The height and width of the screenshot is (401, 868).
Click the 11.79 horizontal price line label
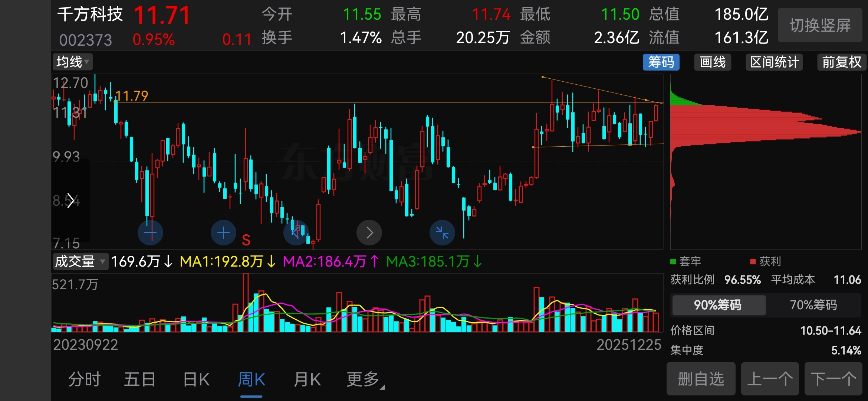click(x=132, y=96)
